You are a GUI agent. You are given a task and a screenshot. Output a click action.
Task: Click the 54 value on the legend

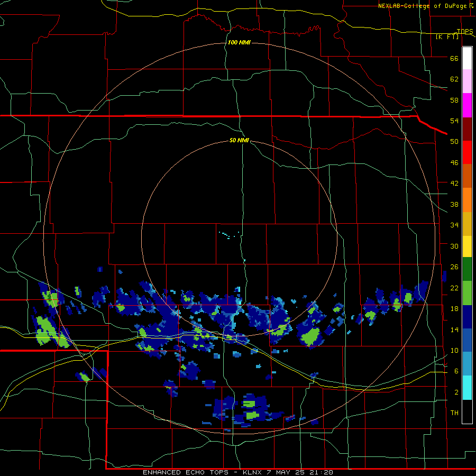coord(454,121)
